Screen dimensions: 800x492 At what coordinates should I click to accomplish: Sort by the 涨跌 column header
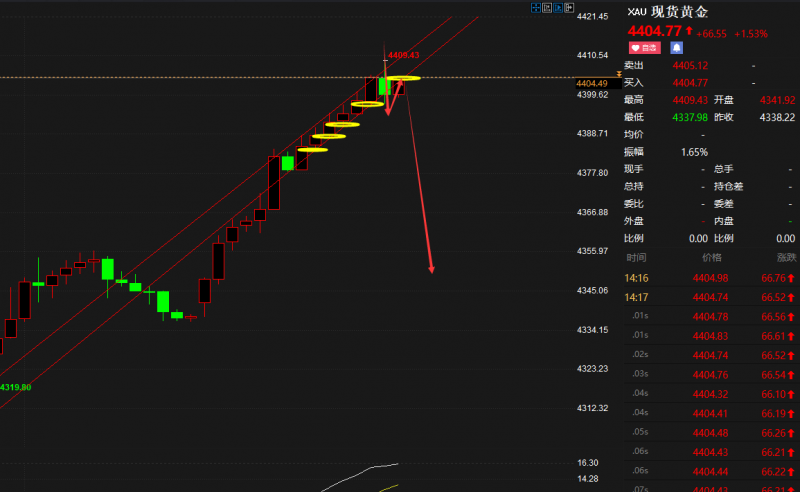(786, 257)
